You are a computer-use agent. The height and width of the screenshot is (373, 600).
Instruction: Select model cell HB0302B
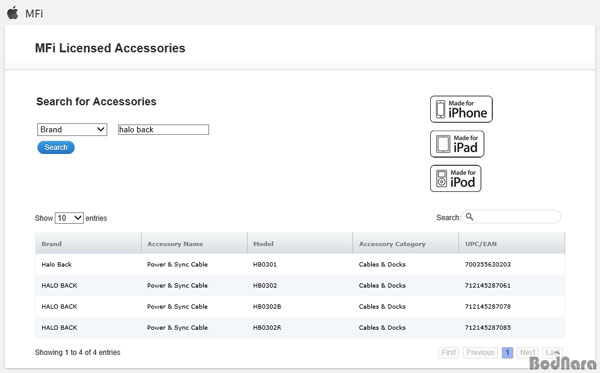[267, 306]
